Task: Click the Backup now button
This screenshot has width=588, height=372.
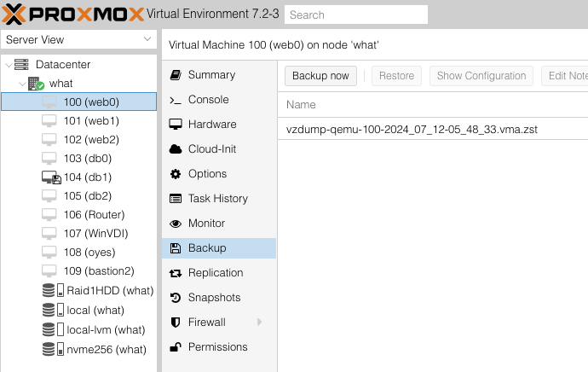Action: tap(320, 76)
